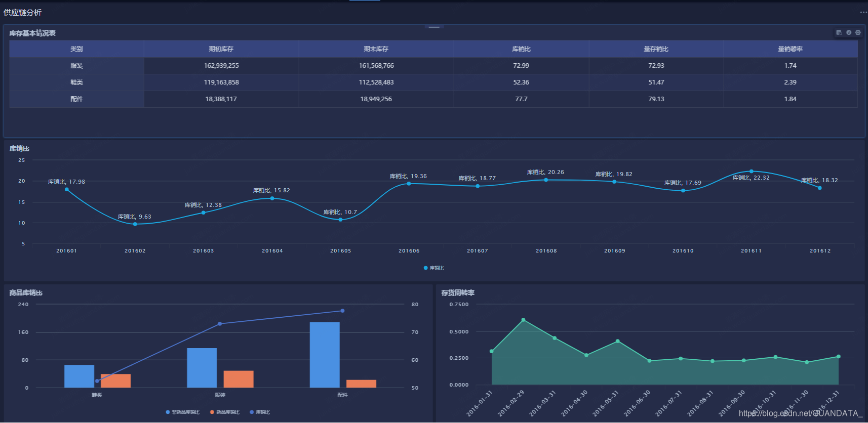Click the blue 非新品 bar for 服装
The width and height of the screenshot is (868, 423).
(202, 368)
